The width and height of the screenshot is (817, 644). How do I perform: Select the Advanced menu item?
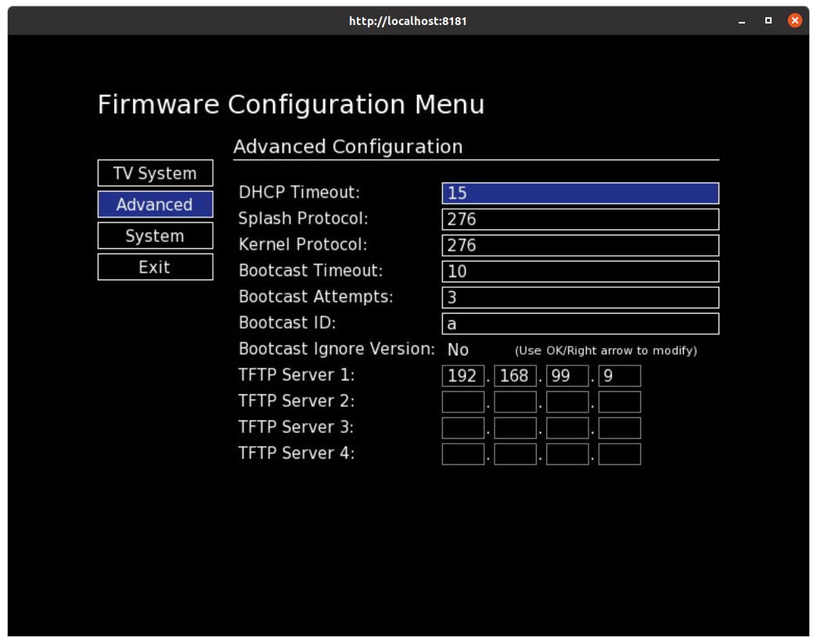point(155,204)
